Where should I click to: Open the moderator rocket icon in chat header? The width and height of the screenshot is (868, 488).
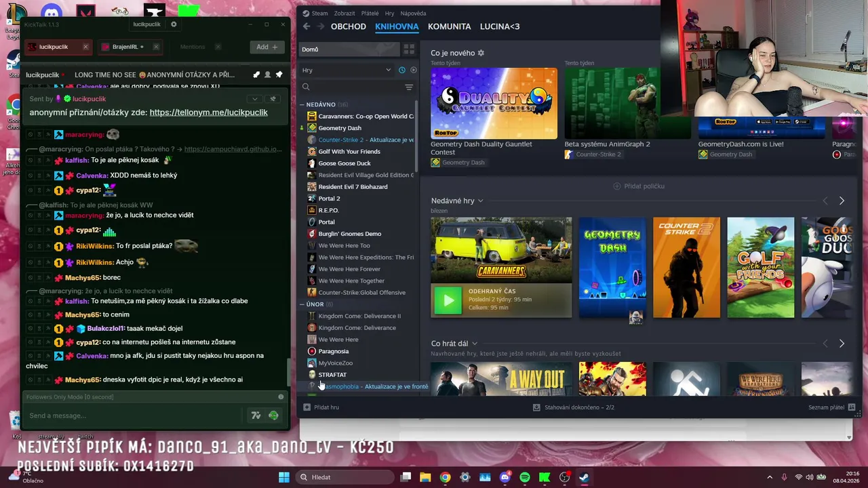pos(256,75)
